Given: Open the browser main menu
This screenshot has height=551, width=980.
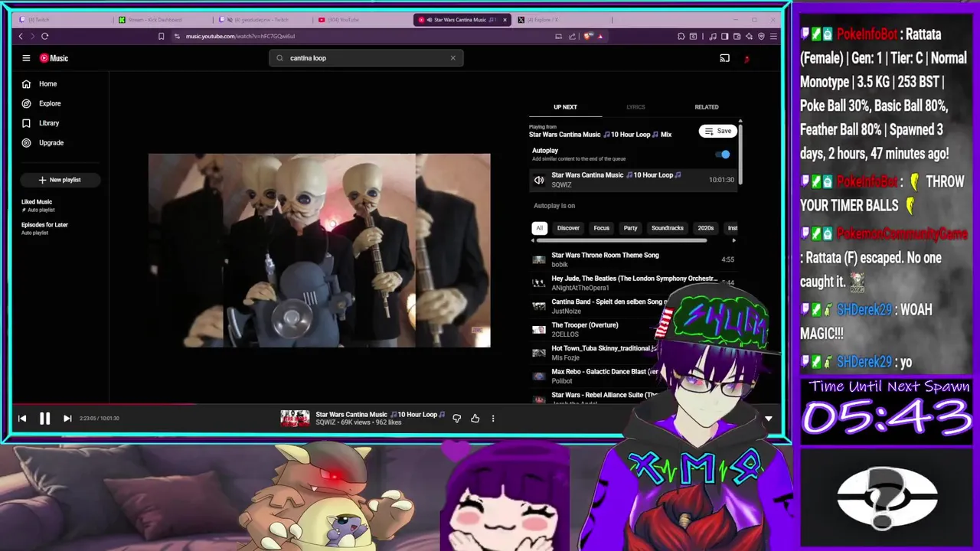Looking at the screenshot, I should click(773, 36).
